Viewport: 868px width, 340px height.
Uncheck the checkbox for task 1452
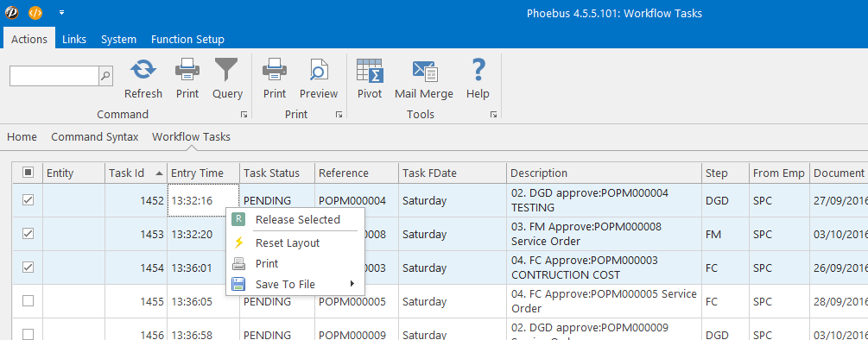tap(28, 200)
